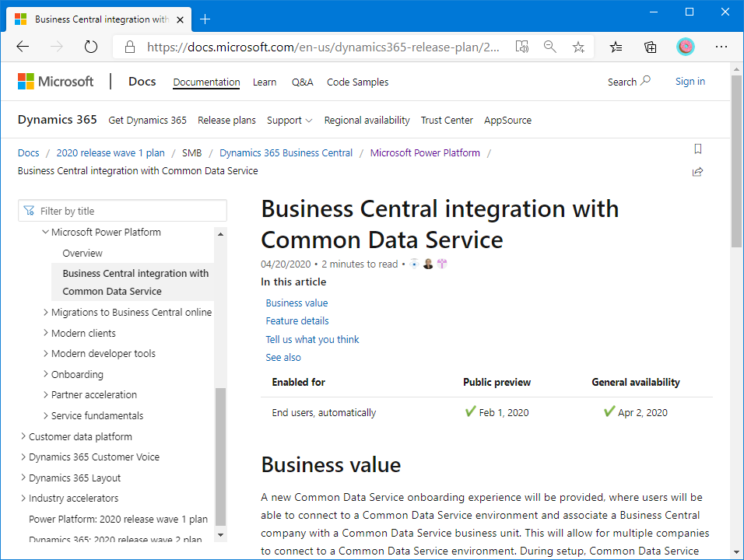
Task: Click the second contributor photo avatar
Action: coord(428,264)
